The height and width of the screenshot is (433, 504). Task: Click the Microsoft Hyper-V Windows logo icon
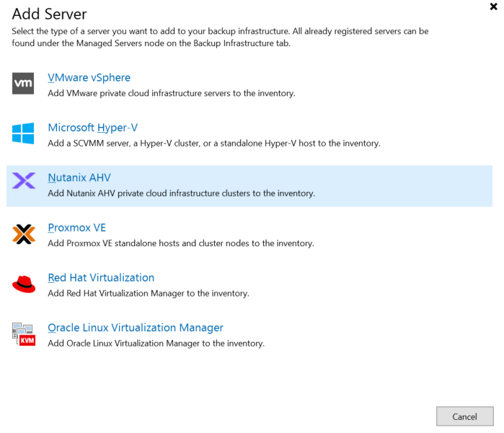pos(23,134)
